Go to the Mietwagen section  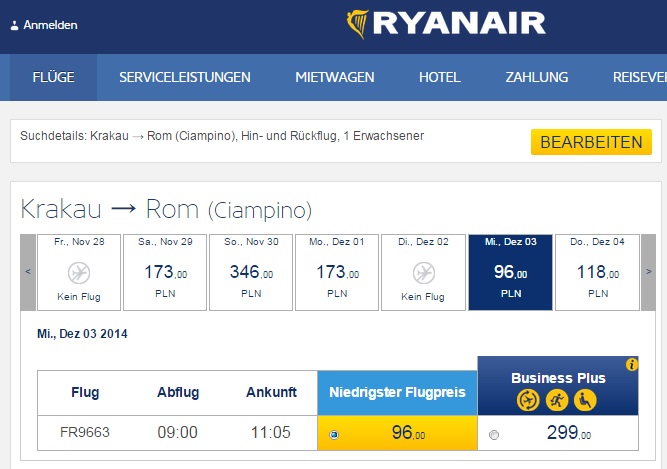(335, 77)
